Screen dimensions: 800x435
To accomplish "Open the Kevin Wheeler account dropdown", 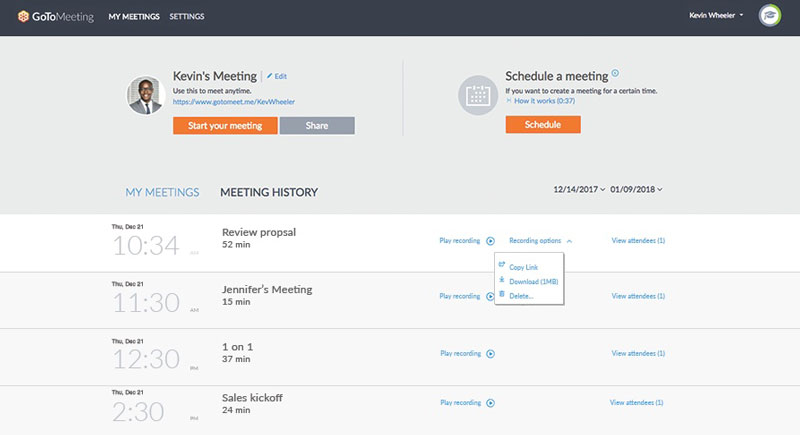I will [x=716, y=16].
